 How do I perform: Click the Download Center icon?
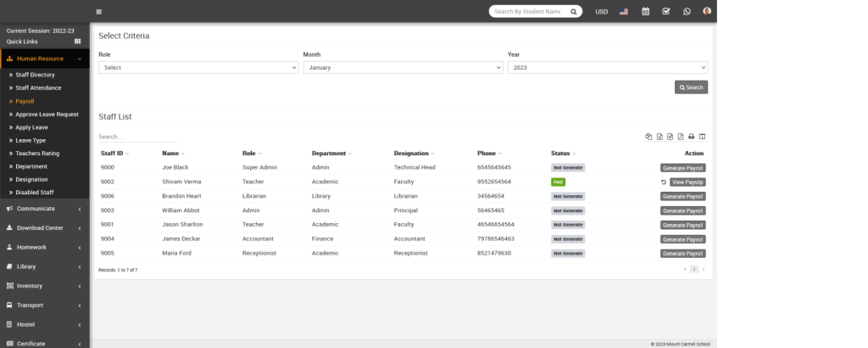click(10, 227)
